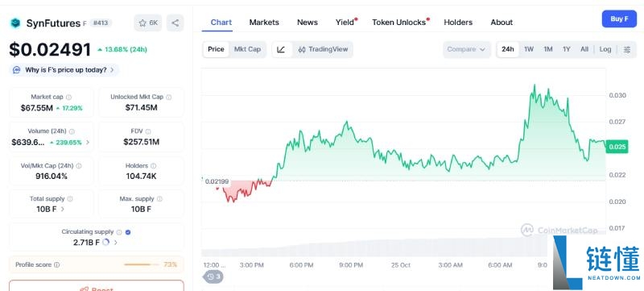Click the 916.04% Vol/Mkt Cap value
This screenshot has width=644, height=291.
click(x=52, y=177)
